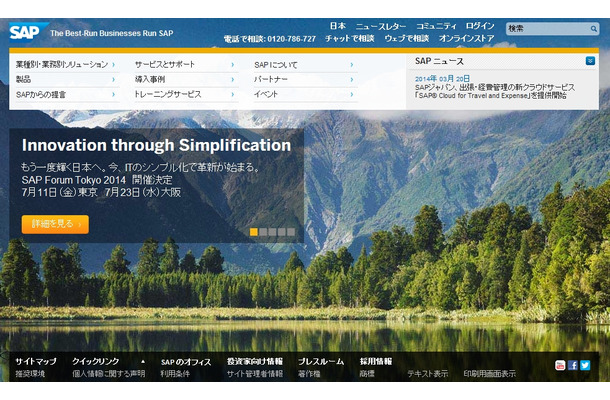The image size is (610, 400).
Task: Open 投資家向け情報 in footer
Action: [255, 361]
